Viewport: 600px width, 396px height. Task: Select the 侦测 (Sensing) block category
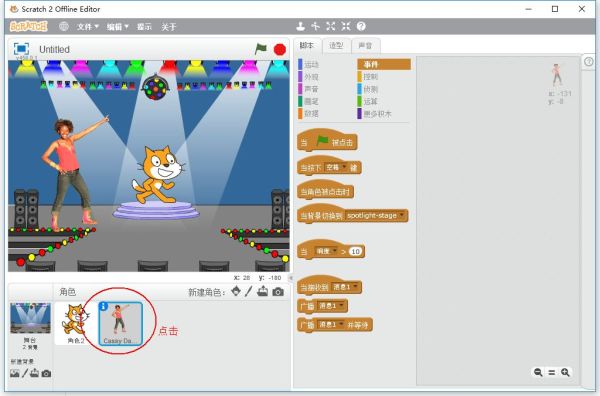368,89
